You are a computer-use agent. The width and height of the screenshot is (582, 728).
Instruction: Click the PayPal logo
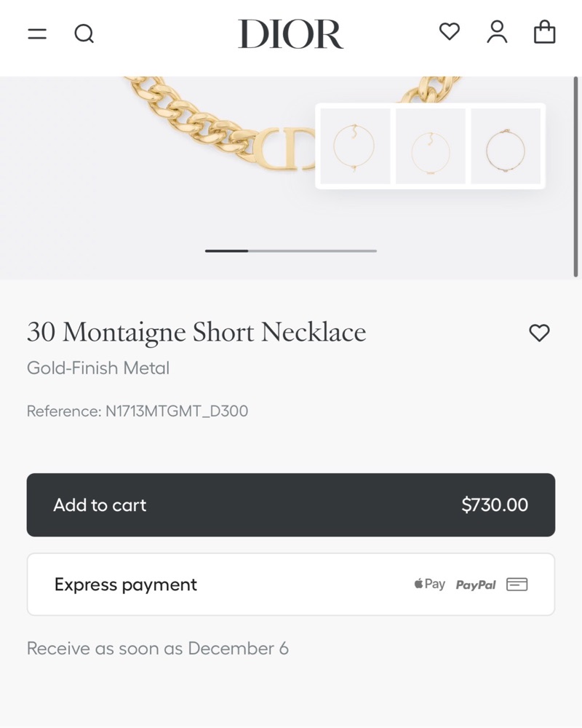click(x=476, y=585)
